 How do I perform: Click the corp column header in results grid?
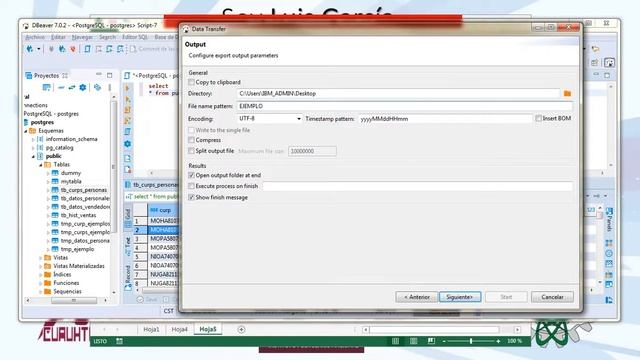coord(163,210)
